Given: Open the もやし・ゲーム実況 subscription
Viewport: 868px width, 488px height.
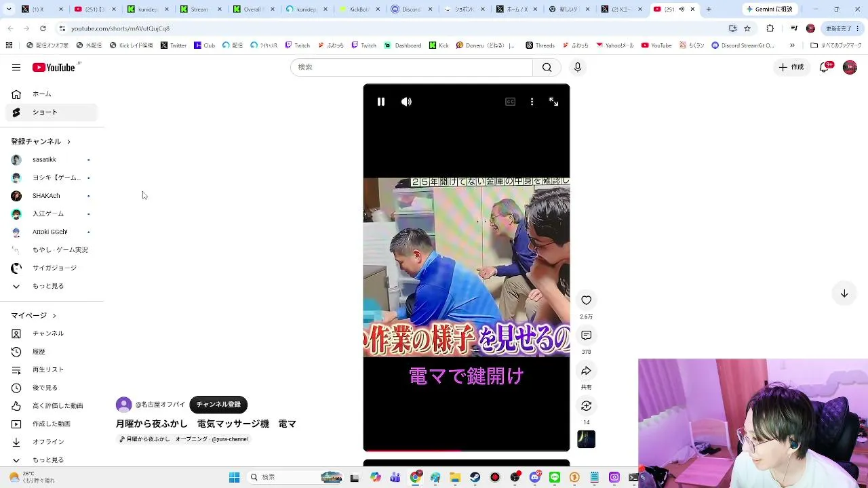Looking at the screenshot, I should pos(52,250).
